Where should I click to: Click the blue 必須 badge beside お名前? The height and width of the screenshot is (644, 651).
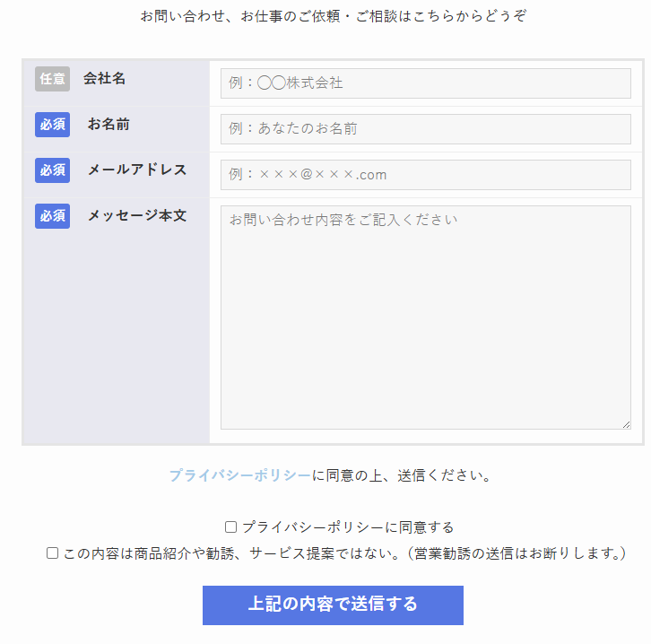[52, 125]
